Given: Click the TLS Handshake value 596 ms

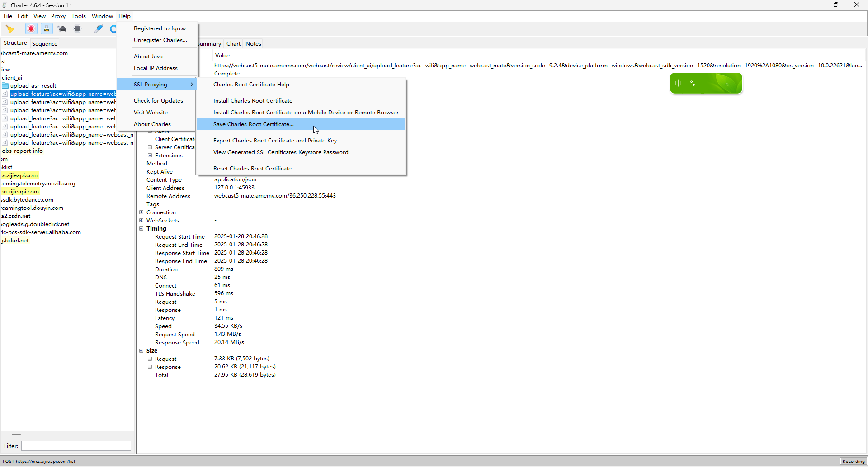Looking at the screenshot, I should [x=224, y=293].
